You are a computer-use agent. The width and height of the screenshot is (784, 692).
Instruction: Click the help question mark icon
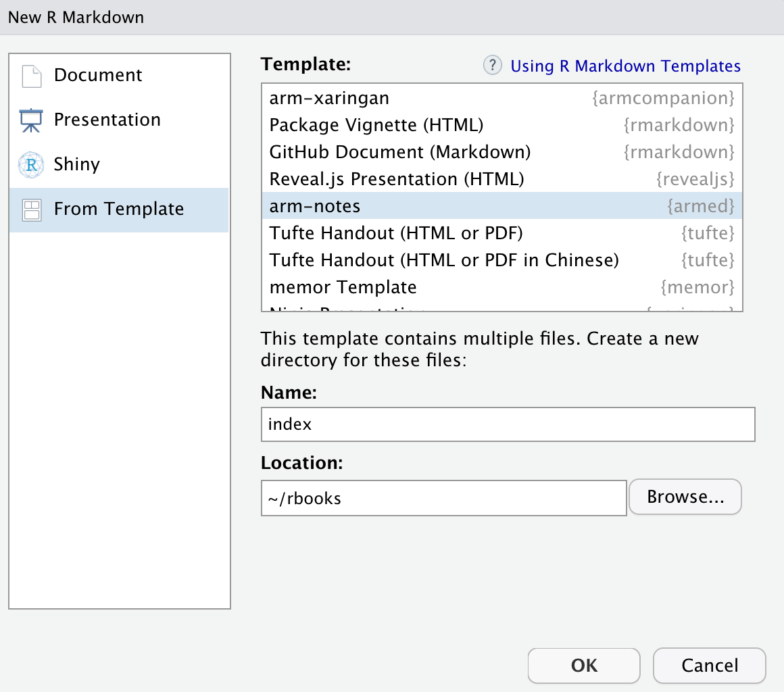(x=493, y=66)
